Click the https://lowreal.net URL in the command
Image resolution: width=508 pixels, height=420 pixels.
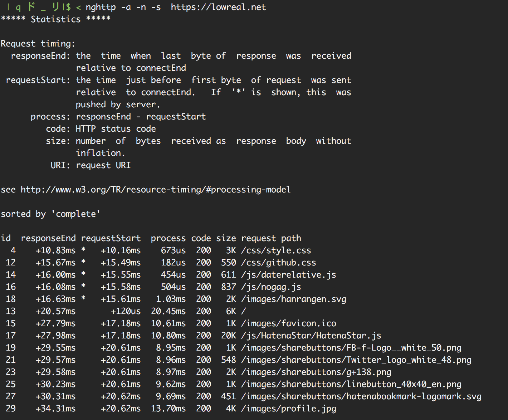point(218,7)
